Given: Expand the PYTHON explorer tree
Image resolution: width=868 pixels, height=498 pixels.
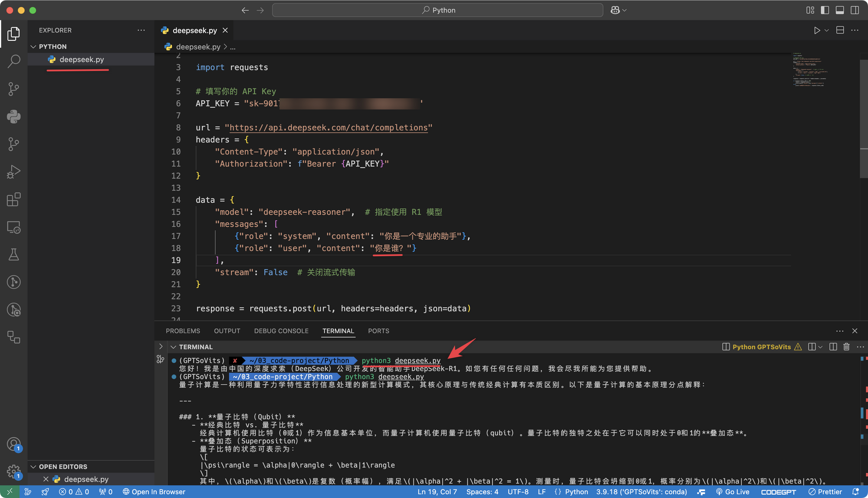Looking at the screenshot, I should [x=34, y=46].
